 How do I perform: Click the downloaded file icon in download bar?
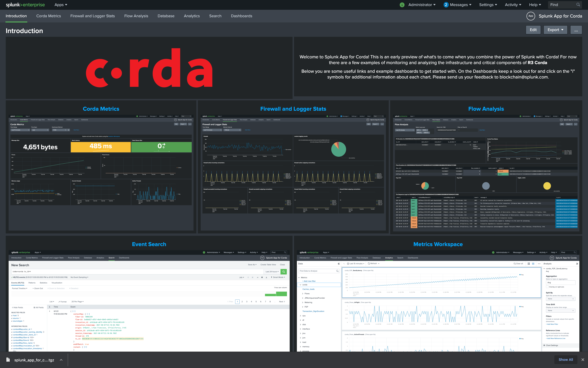(8, 360)
